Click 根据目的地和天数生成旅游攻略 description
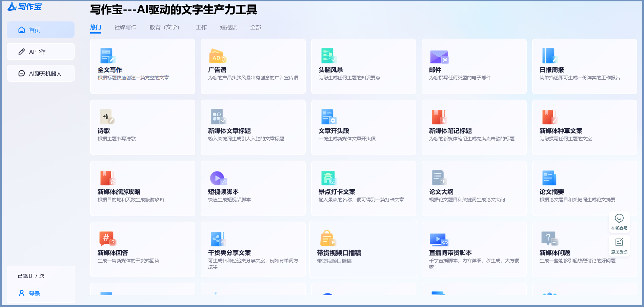Viewport: 644px width, 307px height. [131, 200]
